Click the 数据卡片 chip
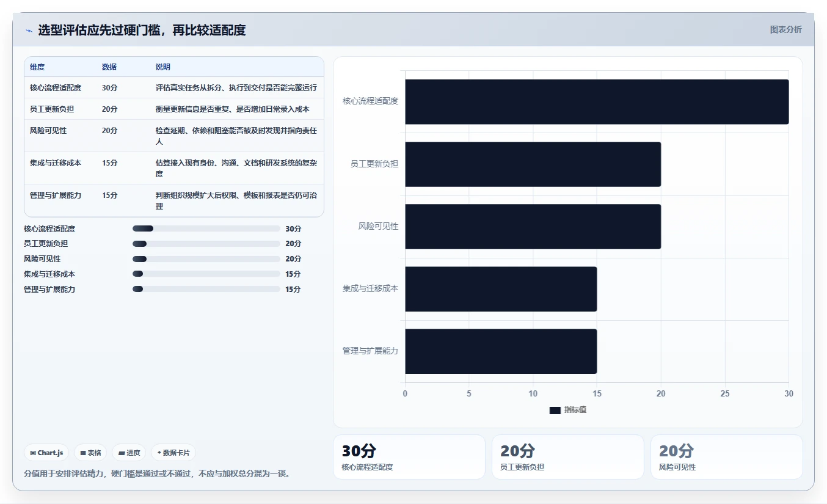The image size is (827, 504). (x=173, y=453)
